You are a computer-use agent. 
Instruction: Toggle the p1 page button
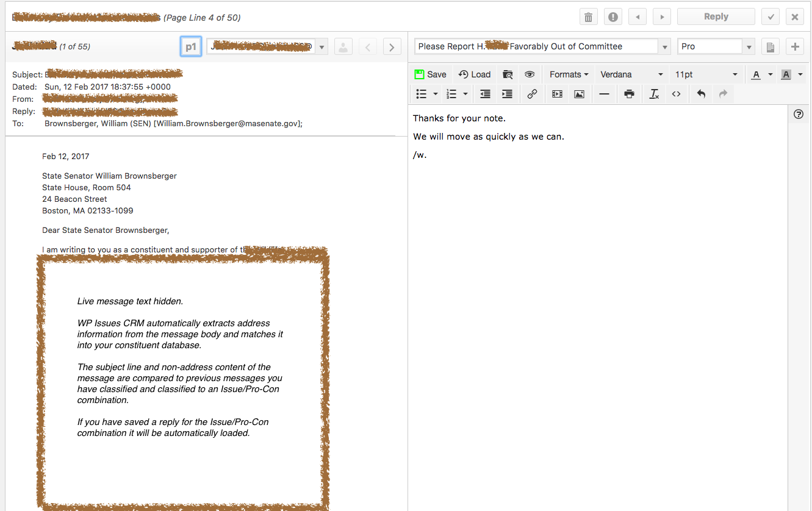(191, 46)
